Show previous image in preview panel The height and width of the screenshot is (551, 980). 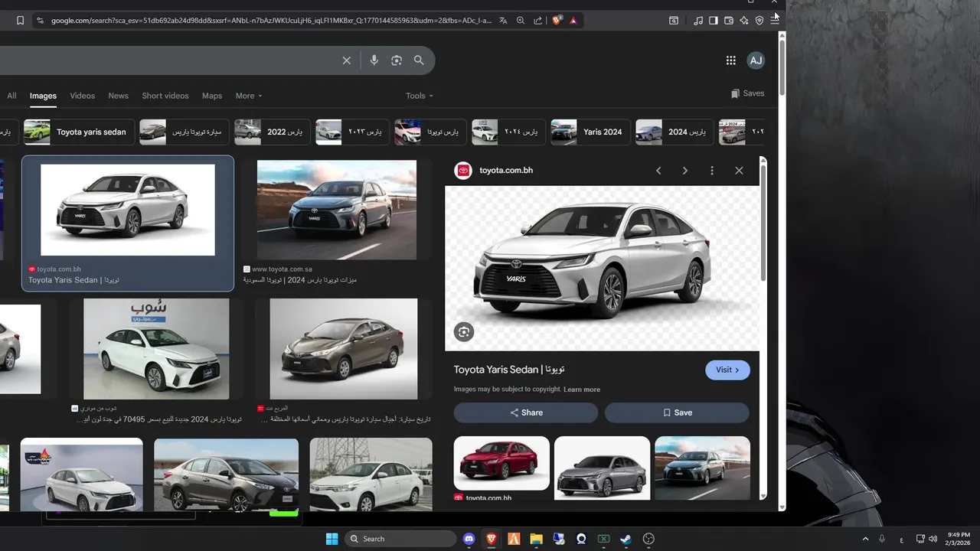pyautogui.click(x=658, y=171)
